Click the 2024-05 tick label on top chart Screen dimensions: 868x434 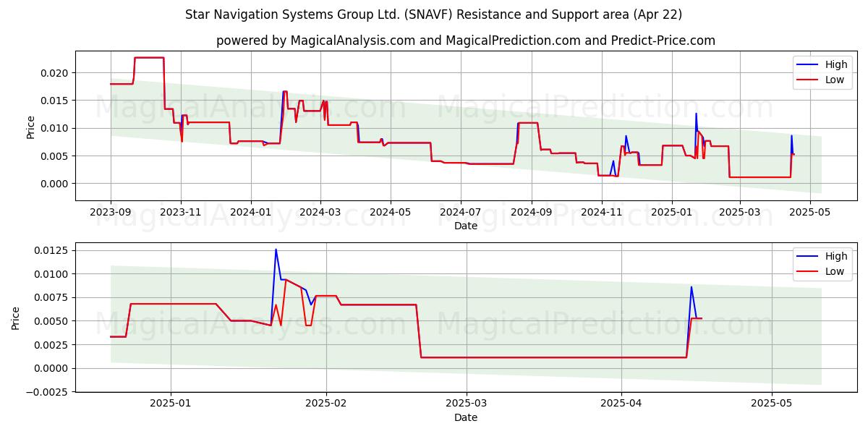click(x=391, y=213)
